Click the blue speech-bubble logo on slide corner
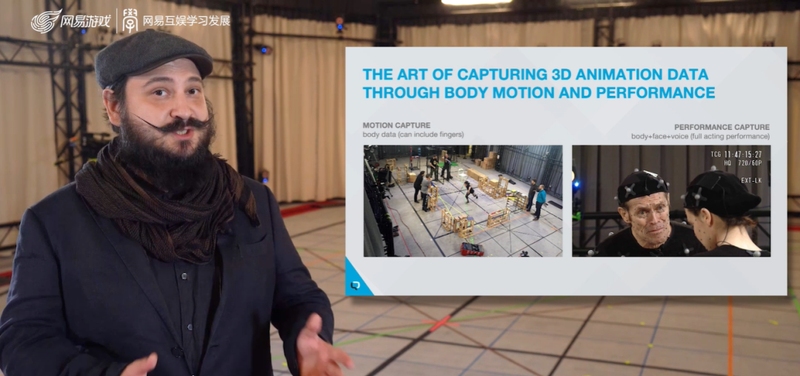 (x=356, y=286)
